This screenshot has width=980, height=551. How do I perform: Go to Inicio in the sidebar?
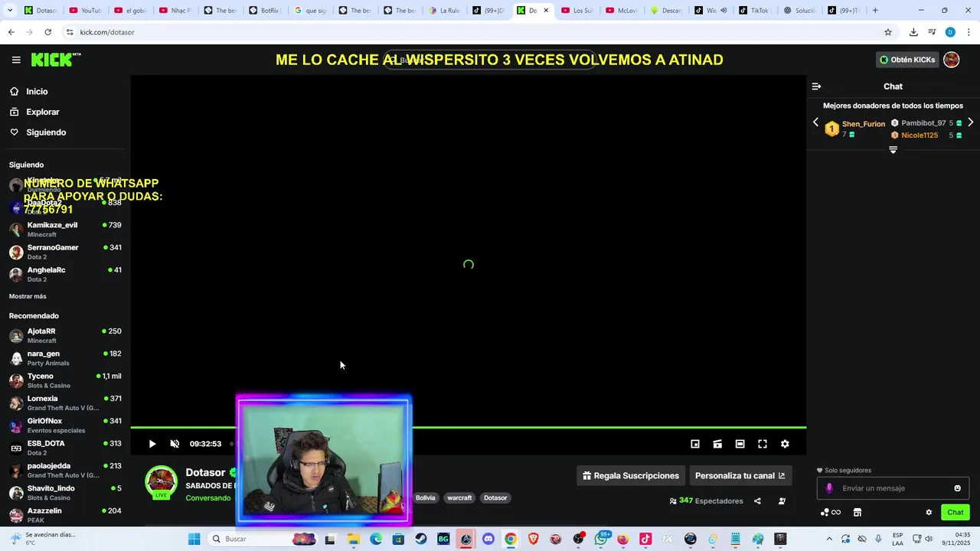click(37, 91)
